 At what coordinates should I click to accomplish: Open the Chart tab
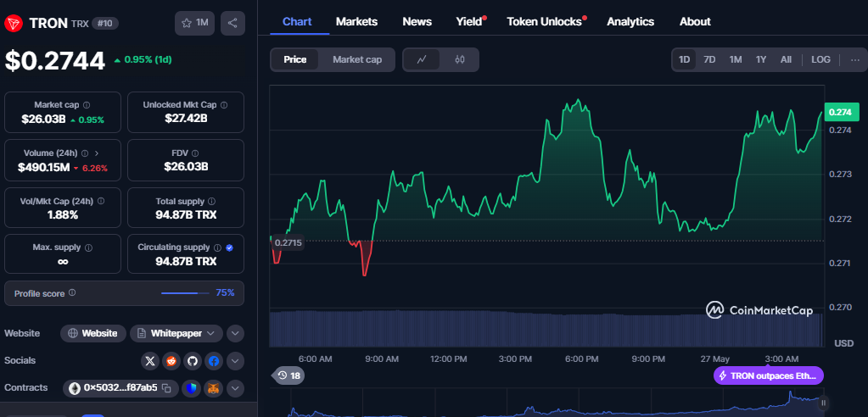pyautogui.click(x=297, y=21)
